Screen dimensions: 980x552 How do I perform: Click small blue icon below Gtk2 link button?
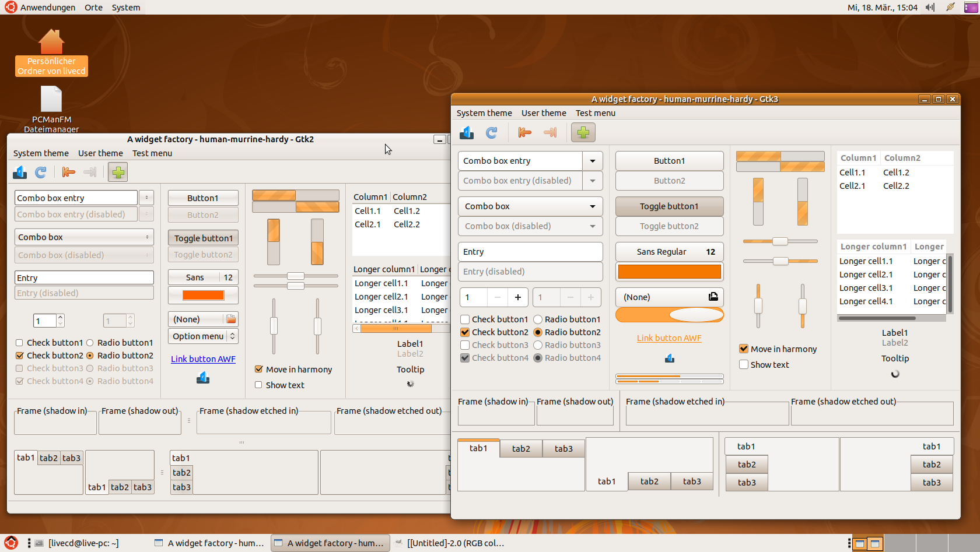pyautogui.click(x=203, y=378)
